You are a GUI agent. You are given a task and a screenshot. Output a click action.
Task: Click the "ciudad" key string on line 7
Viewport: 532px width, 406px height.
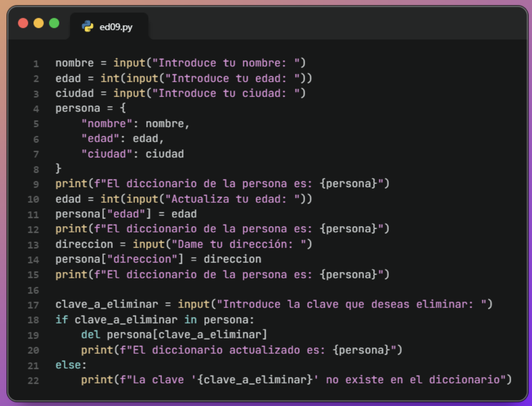pos(107,154)
